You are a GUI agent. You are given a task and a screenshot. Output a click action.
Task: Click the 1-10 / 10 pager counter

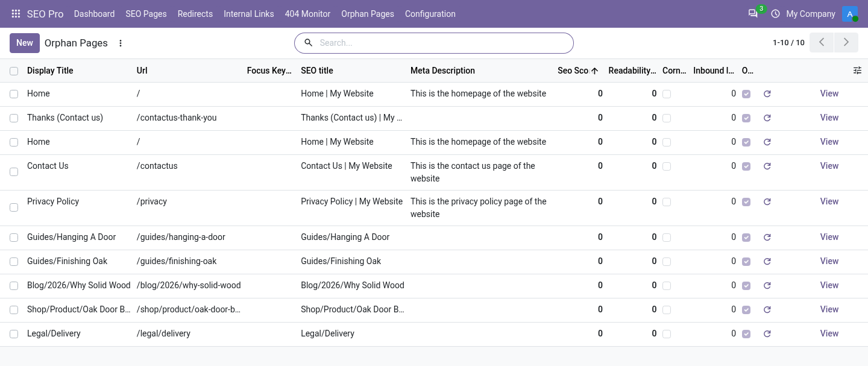(x=788, y=43)
